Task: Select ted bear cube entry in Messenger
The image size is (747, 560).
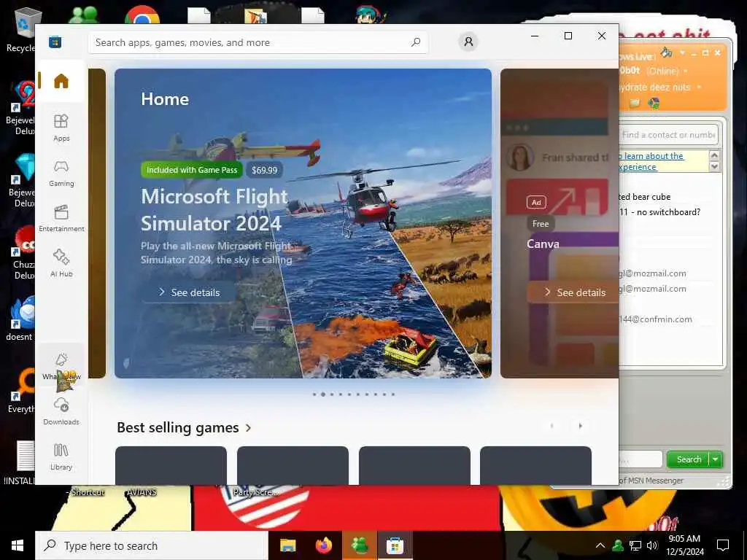Action: click(645, 197)
